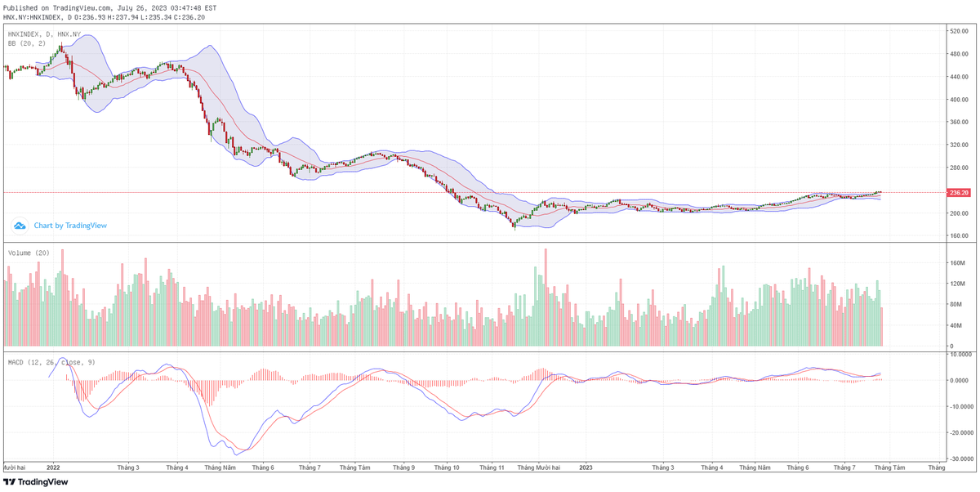Select the "Tháng Mười hai" time axis label
Viewport: 980px width, 492px height.
point(537,468)
